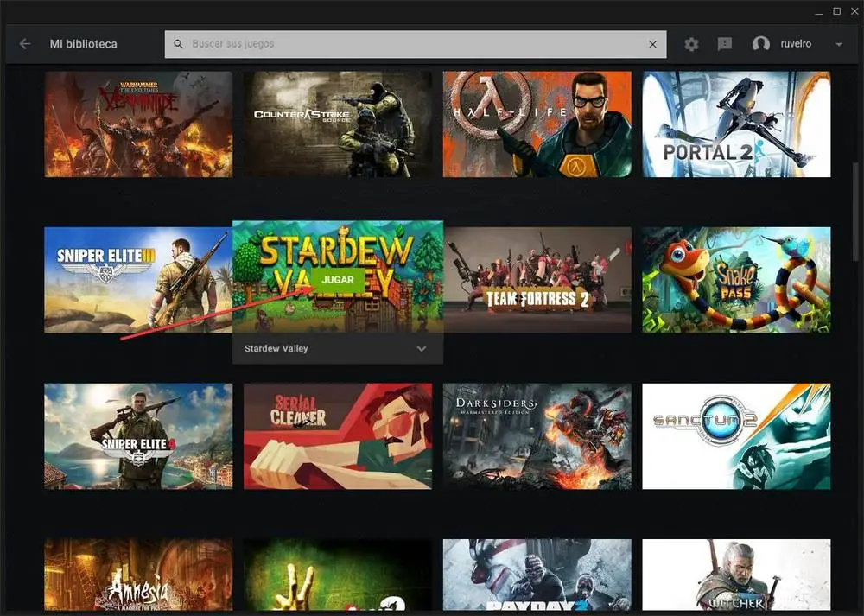Select the Counter-Strike Source game tile
864x616 pixels.
click(338, 124)
